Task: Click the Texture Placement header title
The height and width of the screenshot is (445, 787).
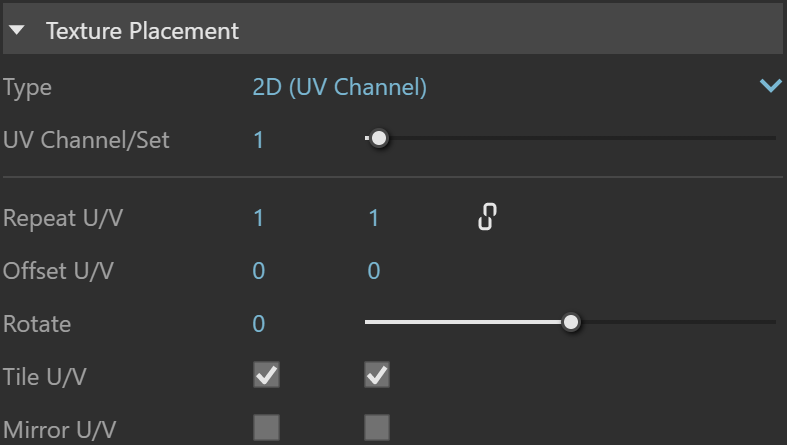Action: 142,31
